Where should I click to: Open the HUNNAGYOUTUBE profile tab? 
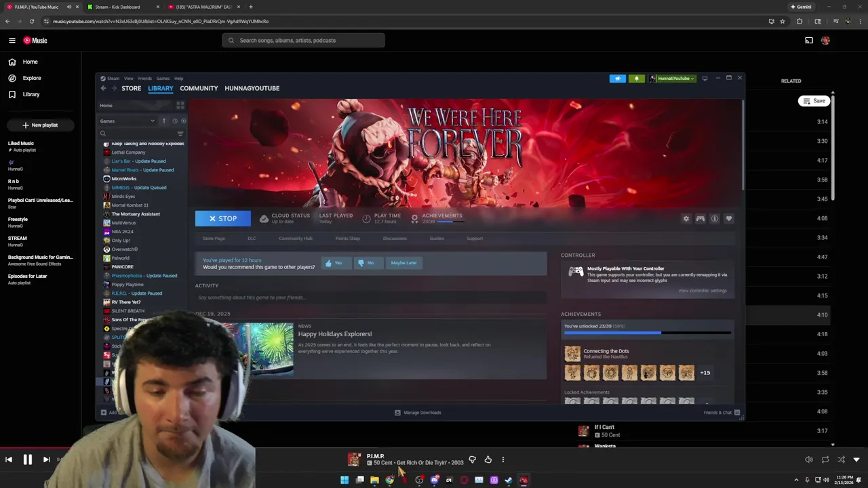coord(252,88)
